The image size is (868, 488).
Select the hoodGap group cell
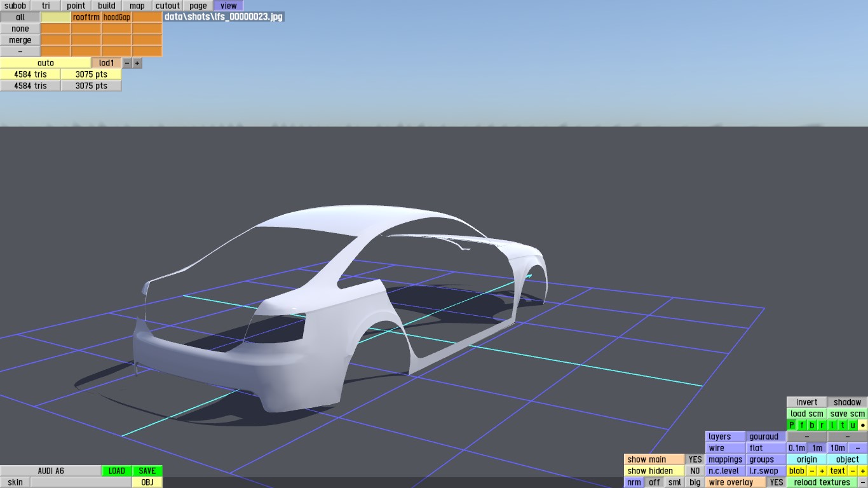(x=117, y=17)
